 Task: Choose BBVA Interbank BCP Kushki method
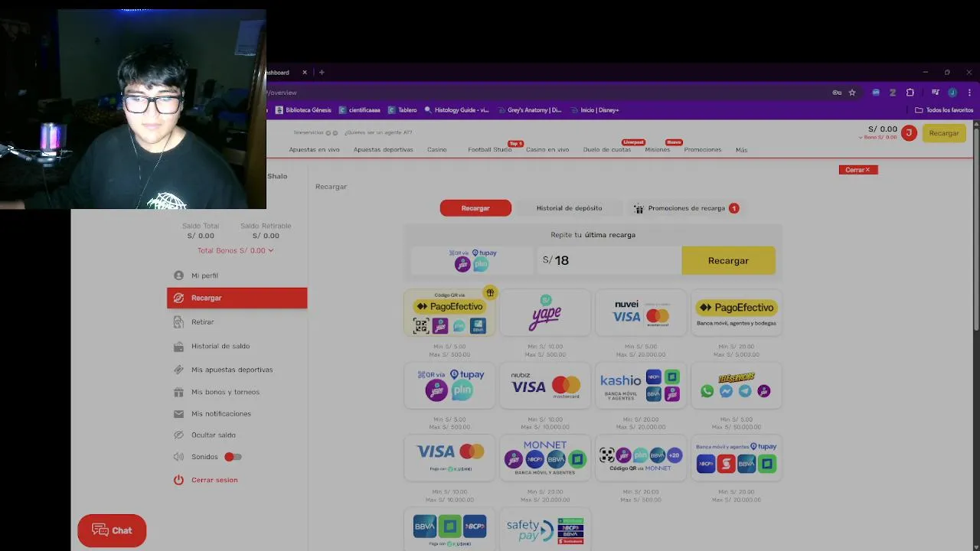click(449, 530)
